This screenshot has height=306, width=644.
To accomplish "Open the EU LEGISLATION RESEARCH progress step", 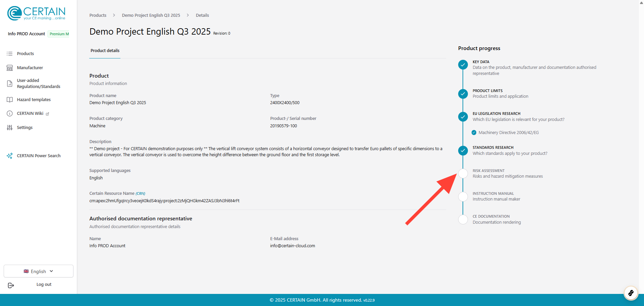I will coord(496,114).
